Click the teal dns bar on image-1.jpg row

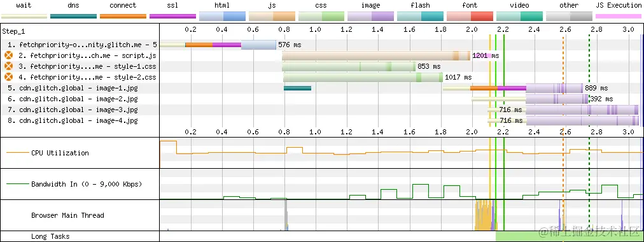(x=297, y=88)
